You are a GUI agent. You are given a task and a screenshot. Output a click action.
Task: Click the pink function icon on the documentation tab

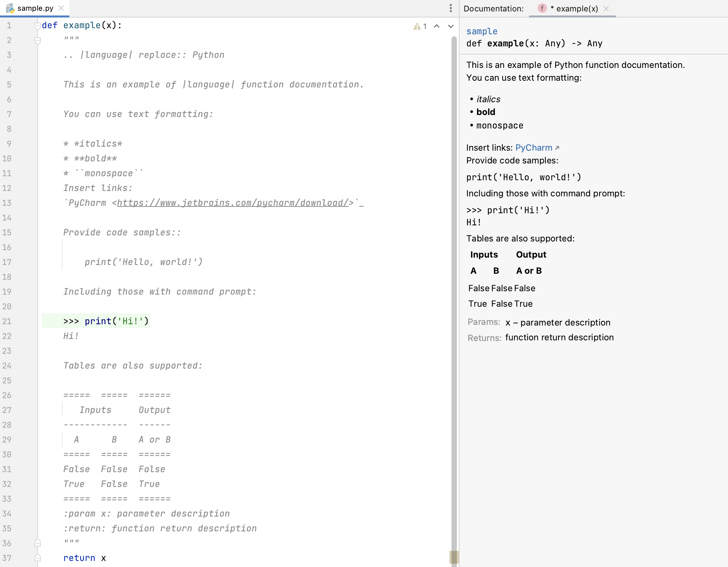542,8
